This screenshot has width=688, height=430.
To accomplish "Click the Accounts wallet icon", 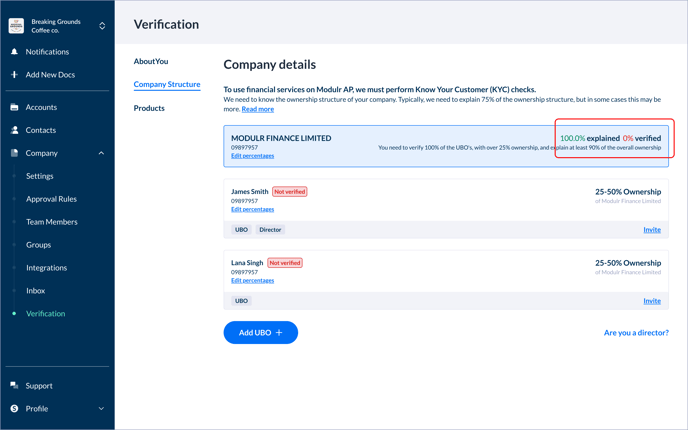I will (x=14, y=107).
